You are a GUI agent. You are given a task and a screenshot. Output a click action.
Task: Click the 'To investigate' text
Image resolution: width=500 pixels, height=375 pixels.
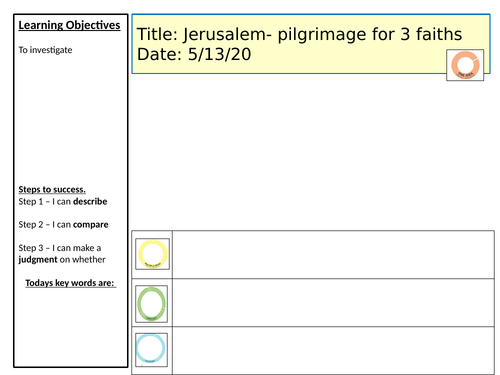pyautogui.click(x=45, y=50)
